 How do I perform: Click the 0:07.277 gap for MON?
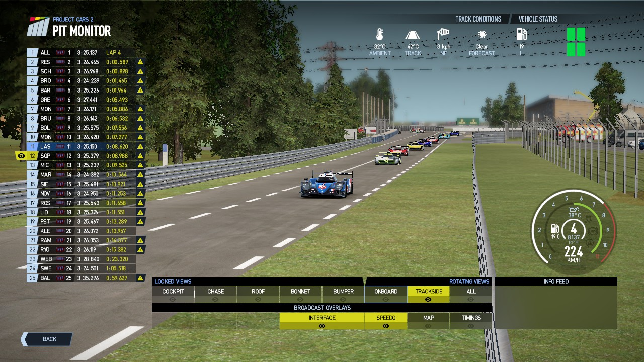pos(117,137)
